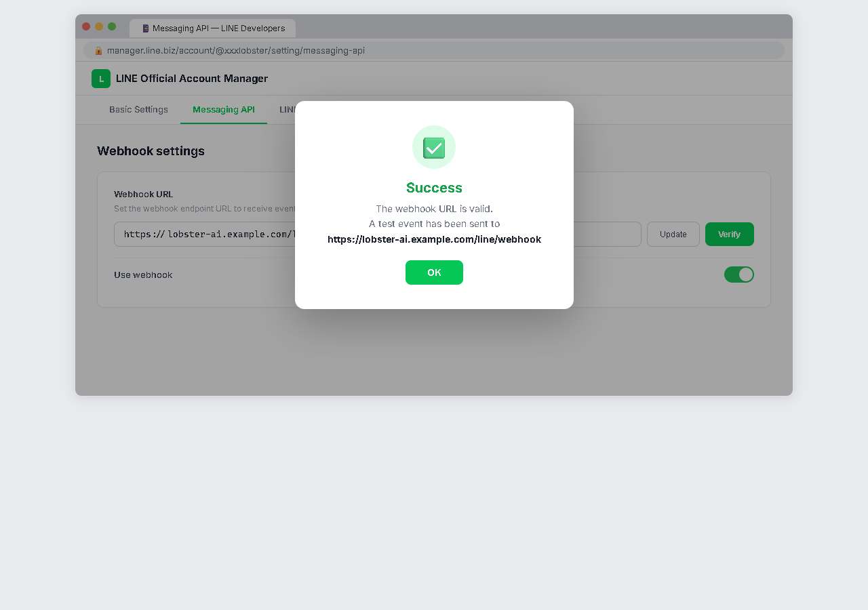Click the padlock icon in the address bar
Image resolution: width=868 pixels, height=610 pixels.
click(98, 50)
